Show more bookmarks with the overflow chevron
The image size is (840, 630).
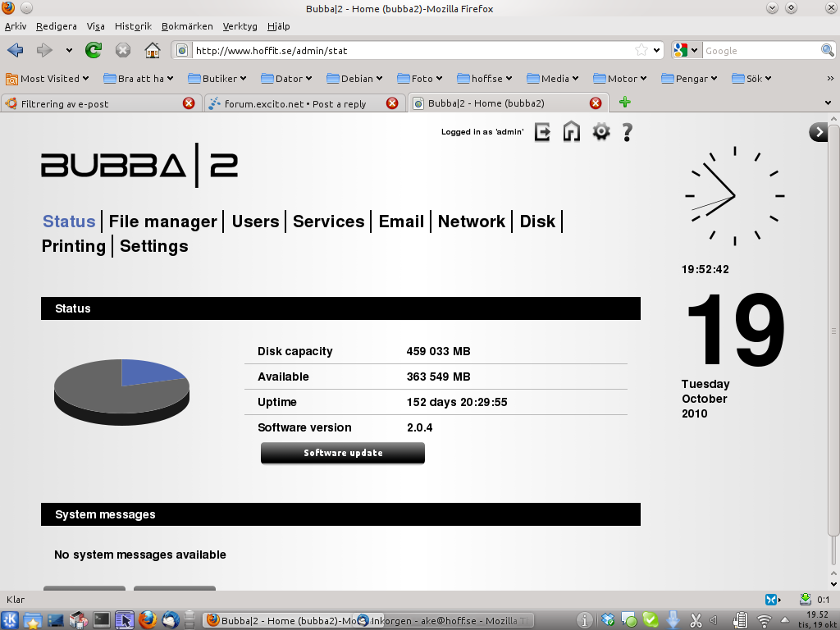[830, 79]
